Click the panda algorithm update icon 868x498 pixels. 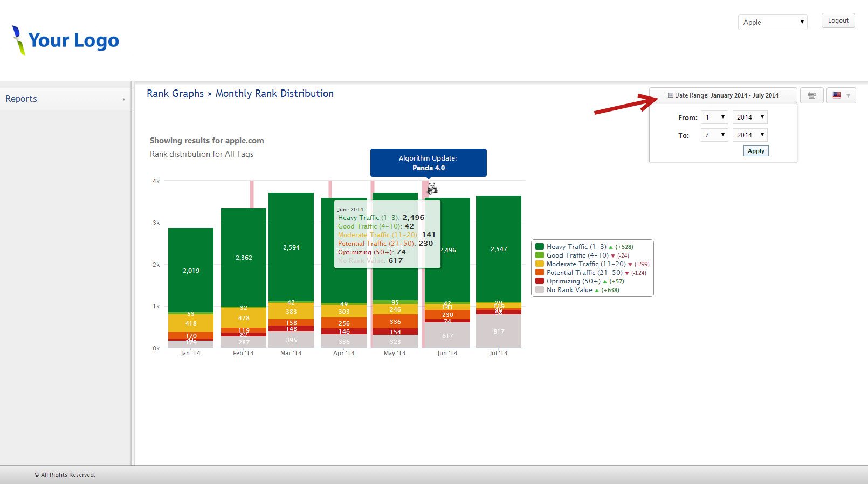click(x=432, y=189)
